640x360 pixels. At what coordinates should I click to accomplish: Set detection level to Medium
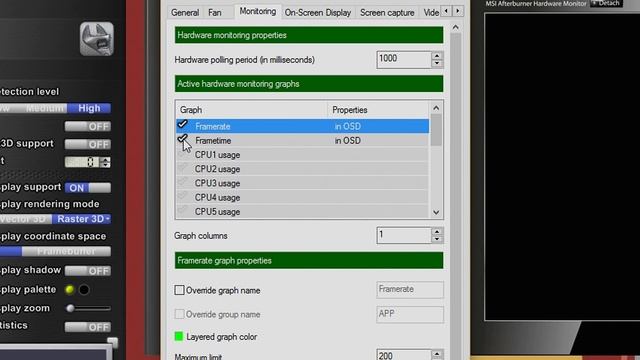[45, 108]
